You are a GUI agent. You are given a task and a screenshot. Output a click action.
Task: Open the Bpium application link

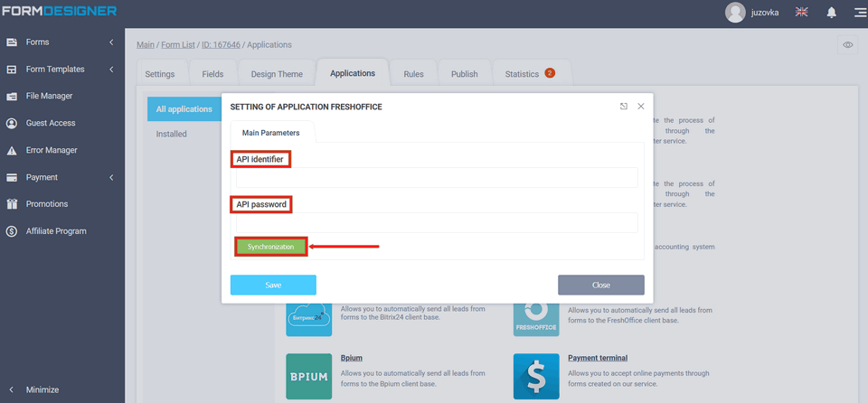click(x=352, y=358)
